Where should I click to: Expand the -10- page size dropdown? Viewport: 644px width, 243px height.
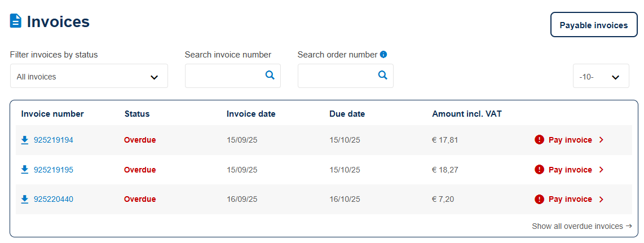pos(601,76)
